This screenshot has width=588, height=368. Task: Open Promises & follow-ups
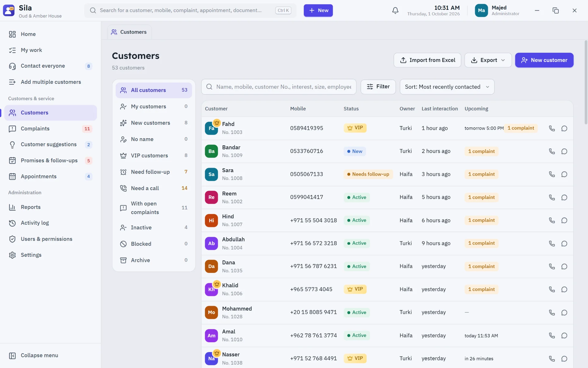(51, 161)
